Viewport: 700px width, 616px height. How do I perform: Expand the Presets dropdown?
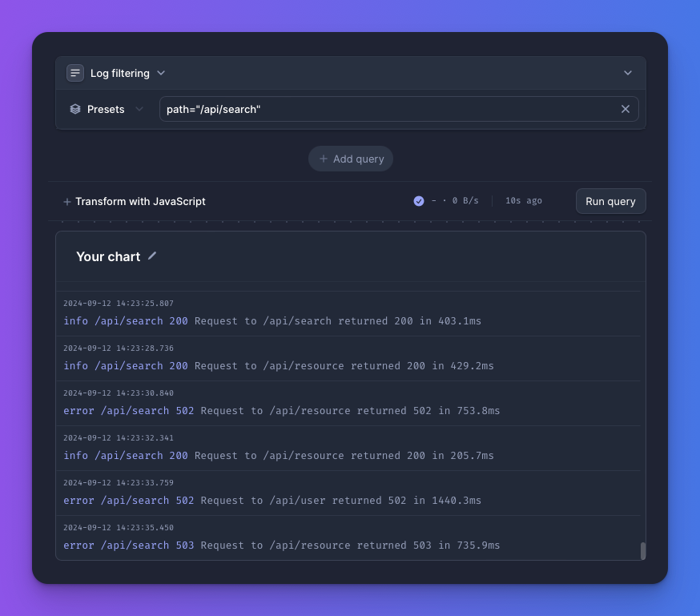pos(139,109)
